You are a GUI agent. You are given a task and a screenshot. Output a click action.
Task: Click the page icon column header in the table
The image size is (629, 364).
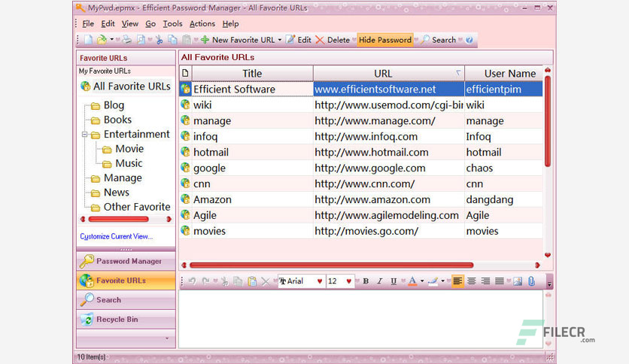pos(185,73)
